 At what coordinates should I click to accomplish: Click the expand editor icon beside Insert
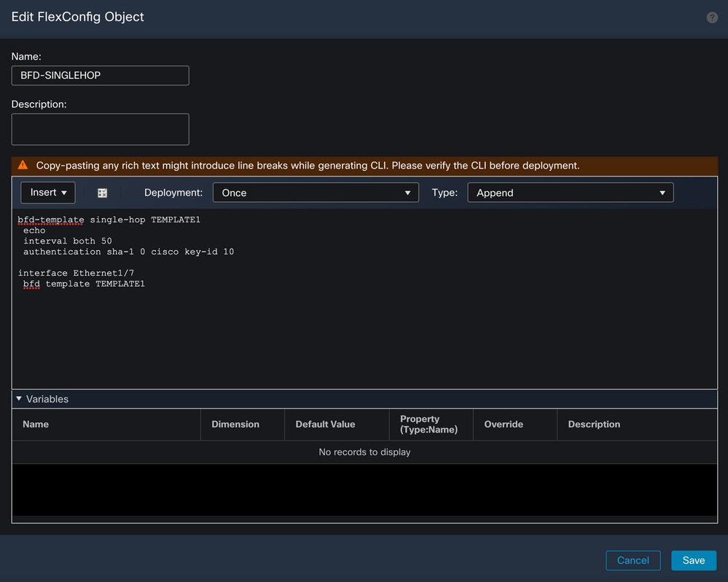[102, 193]
